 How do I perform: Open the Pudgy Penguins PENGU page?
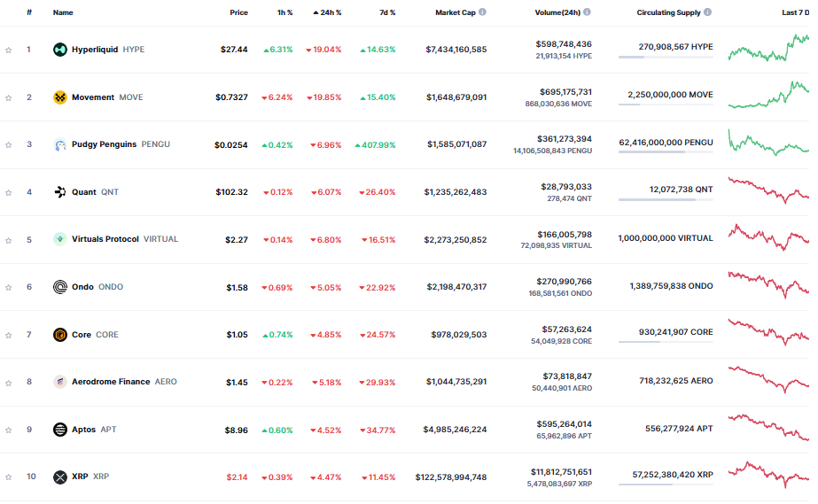point(121,144)
